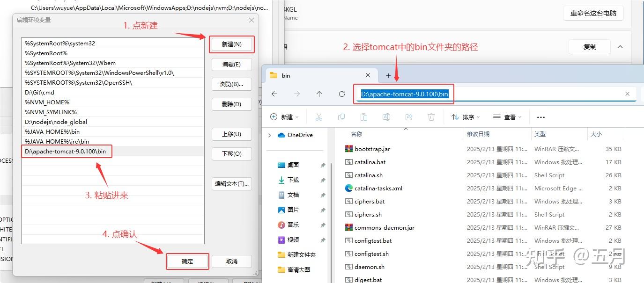Unpin 桌面 from quick access
Viewport: 644px width, 283px height.
[x=323, y=165]
